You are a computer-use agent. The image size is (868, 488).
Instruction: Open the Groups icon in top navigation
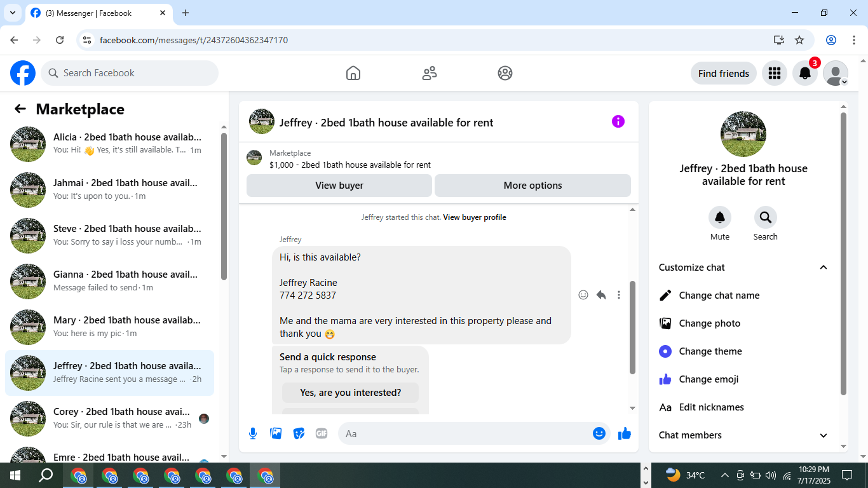[x=505, y=73]
